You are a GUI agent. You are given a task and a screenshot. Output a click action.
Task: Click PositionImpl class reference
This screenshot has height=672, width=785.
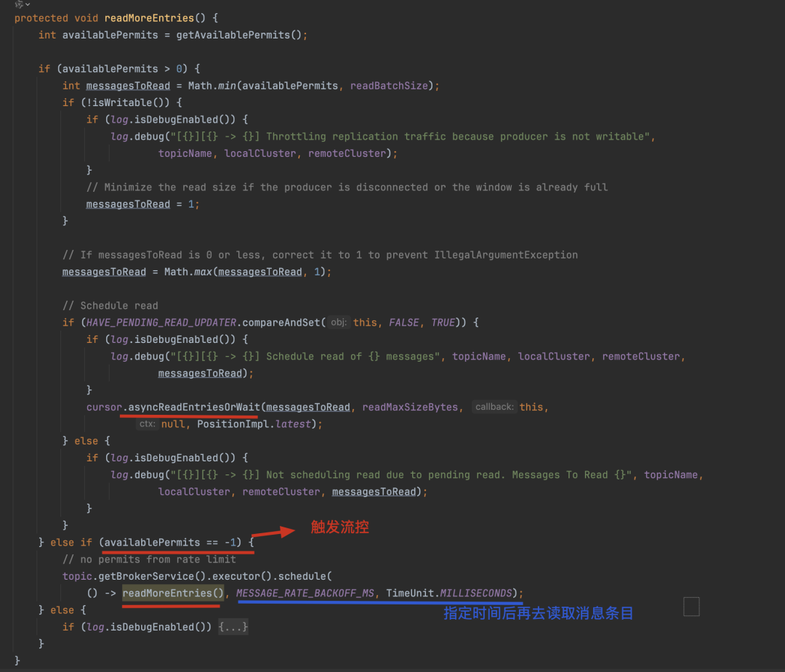[x=233, y=424]
